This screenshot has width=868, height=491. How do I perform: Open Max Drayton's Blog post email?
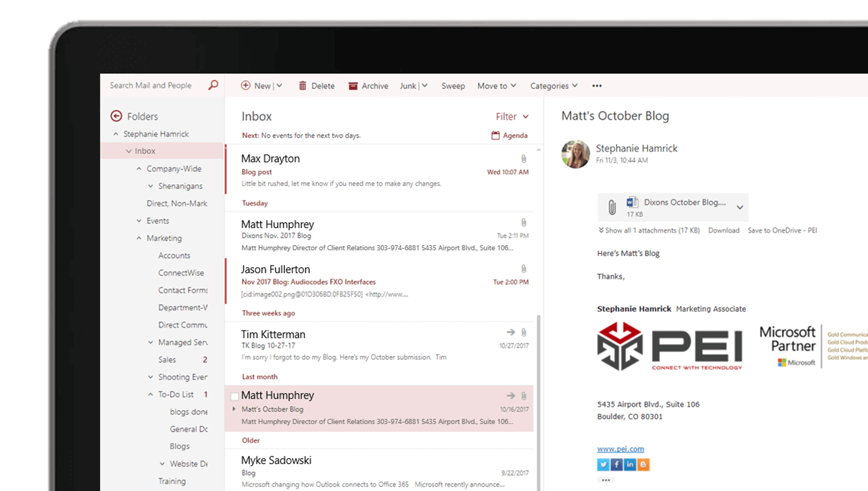[380, 170]
